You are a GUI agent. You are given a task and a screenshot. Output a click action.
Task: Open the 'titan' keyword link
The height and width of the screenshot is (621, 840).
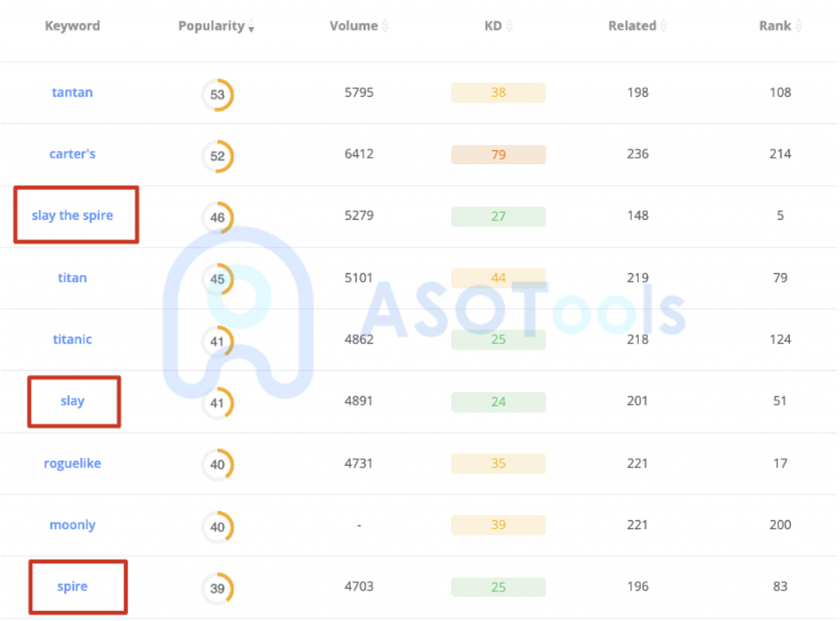tap(72, 278)
